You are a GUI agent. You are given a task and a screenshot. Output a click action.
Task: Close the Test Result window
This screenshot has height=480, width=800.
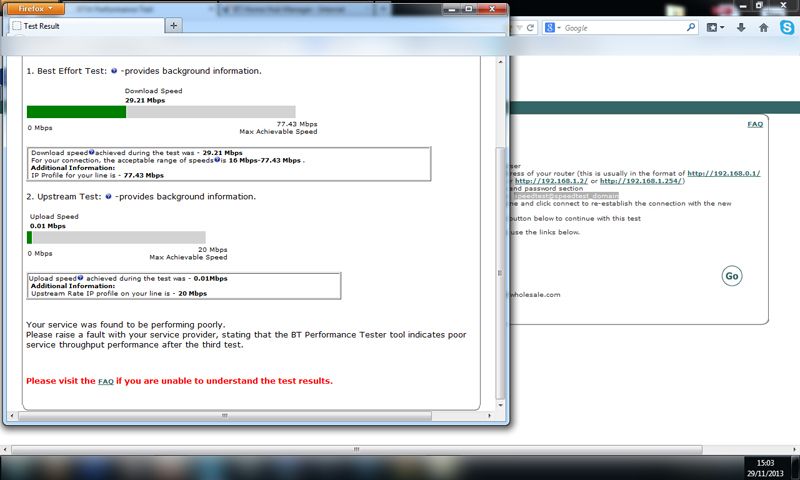tap(492, 9)
